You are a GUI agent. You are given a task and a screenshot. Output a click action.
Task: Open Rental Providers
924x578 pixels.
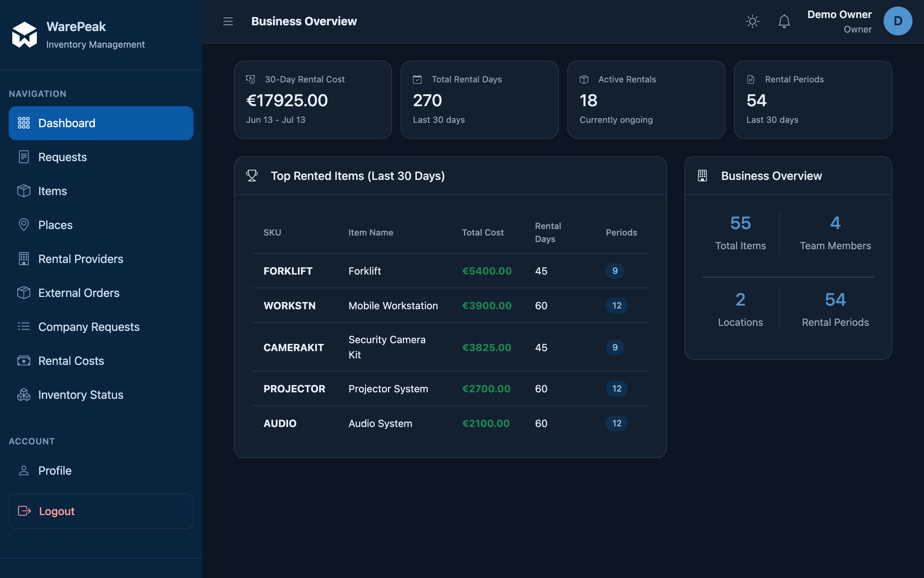point(101,259)
